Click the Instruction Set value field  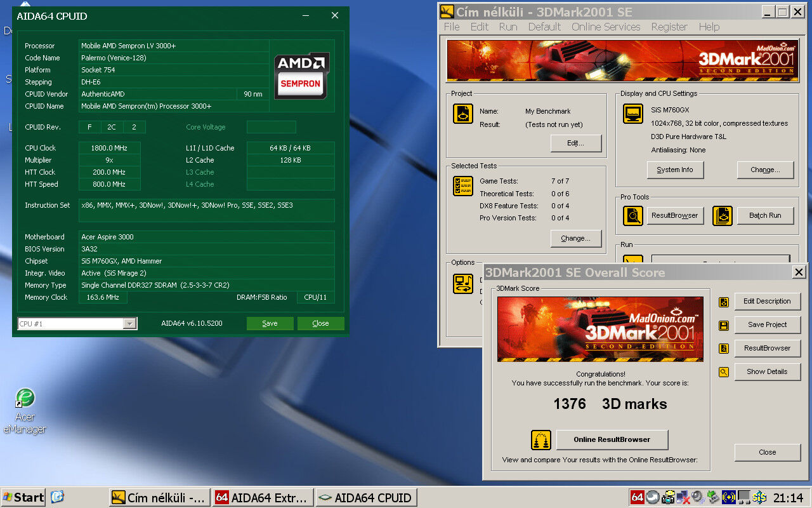(x=206, y=210)
